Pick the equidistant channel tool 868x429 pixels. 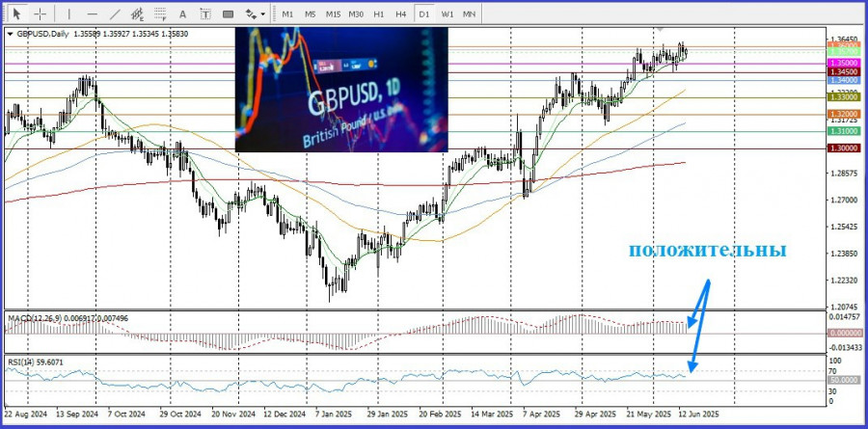coord(137,13)
